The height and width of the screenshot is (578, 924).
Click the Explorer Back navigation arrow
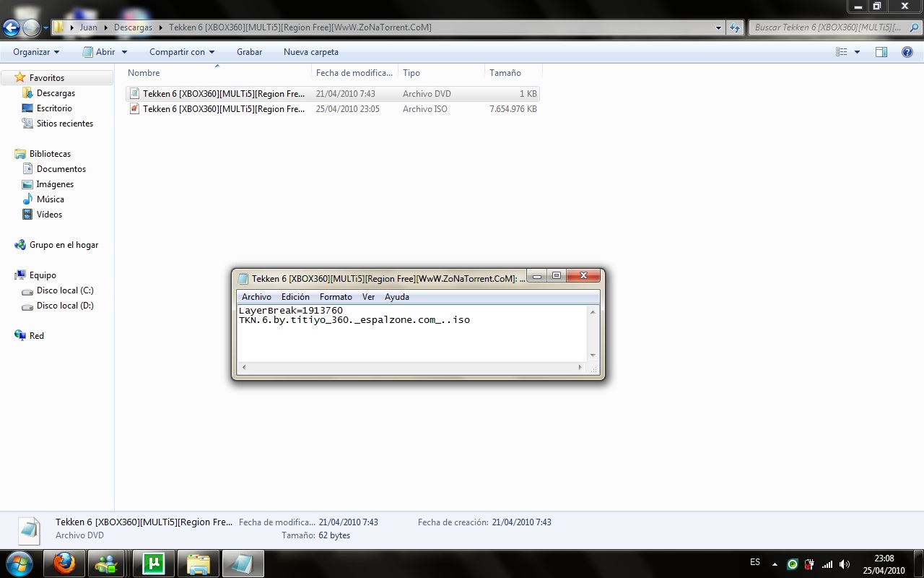pos(11,28)
